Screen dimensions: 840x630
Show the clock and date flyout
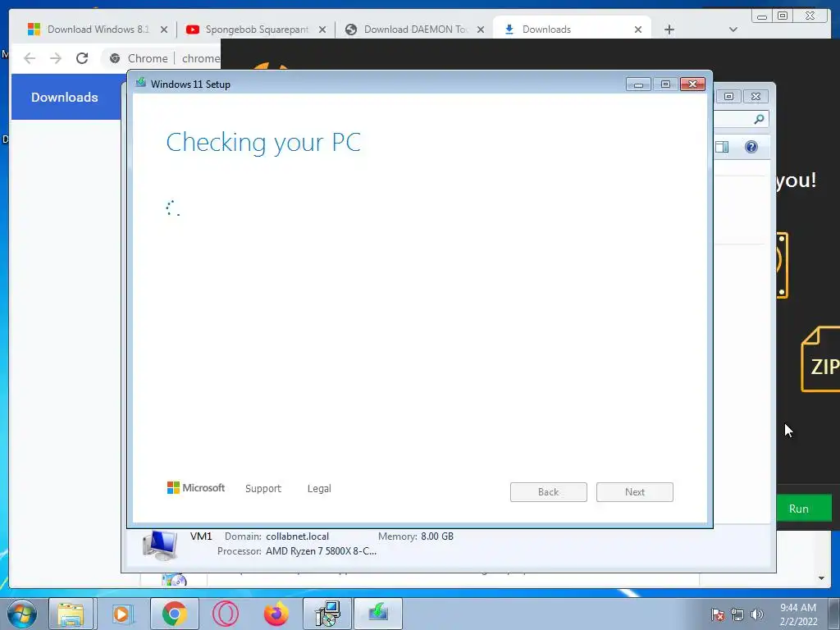798,614
